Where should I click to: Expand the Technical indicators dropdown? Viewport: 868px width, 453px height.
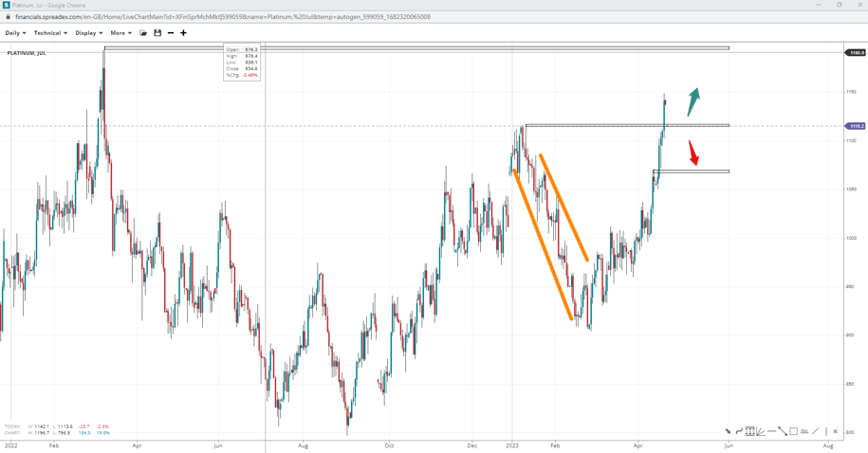pos(50,33)
